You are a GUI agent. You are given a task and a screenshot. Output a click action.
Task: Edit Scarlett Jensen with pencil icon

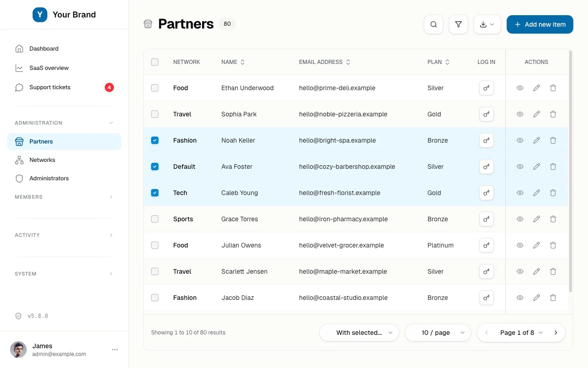[537, 271]
